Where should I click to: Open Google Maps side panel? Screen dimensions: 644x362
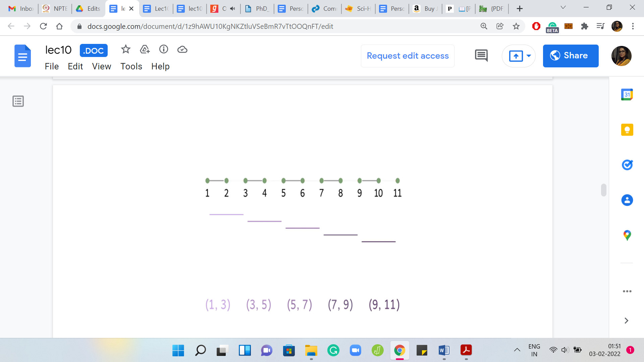[627, 235]
